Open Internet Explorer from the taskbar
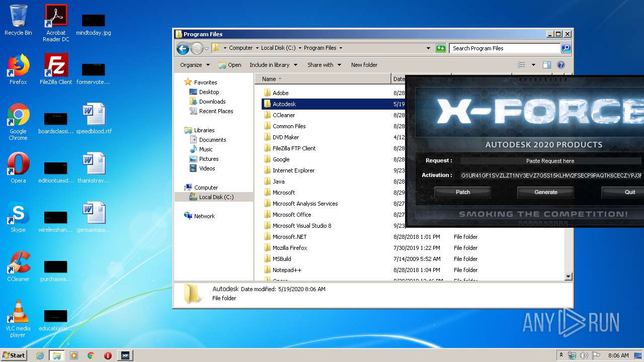 [40, 355]
